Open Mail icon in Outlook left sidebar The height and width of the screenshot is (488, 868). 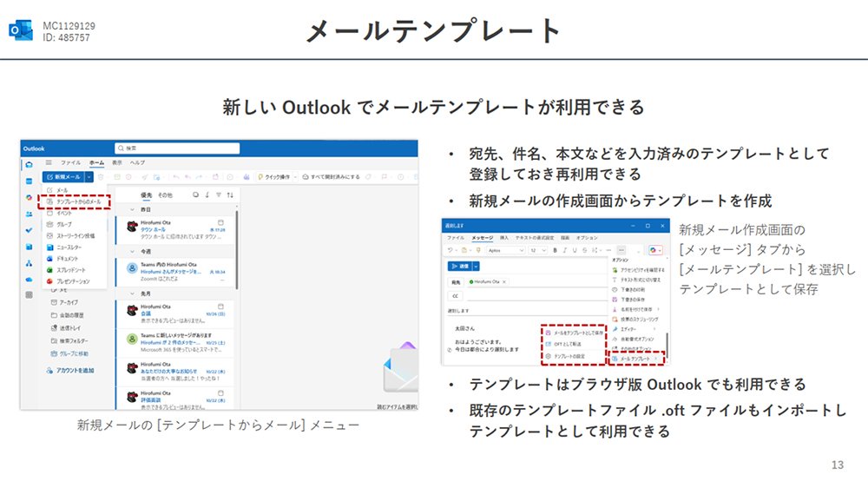[29, 164]
